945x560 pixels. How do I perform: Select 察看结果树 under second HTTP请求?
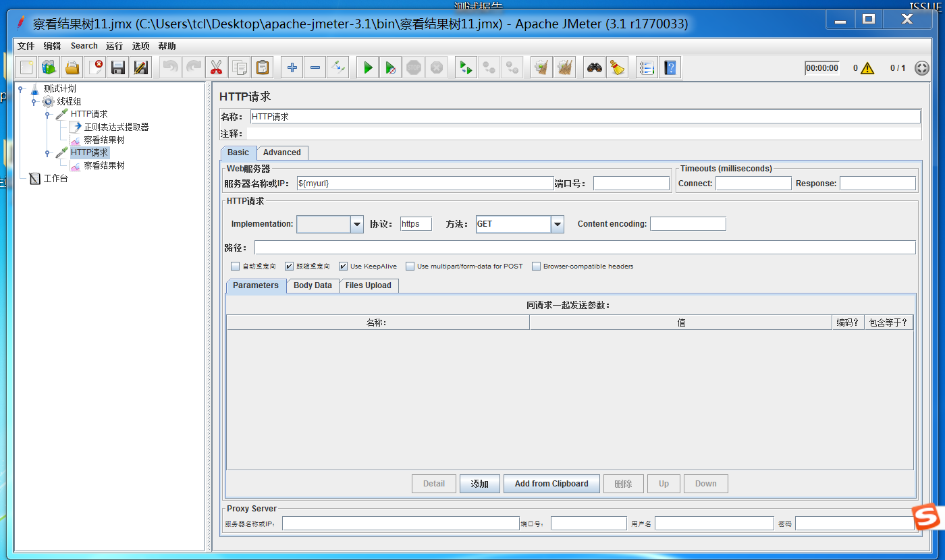click(104, 165)
